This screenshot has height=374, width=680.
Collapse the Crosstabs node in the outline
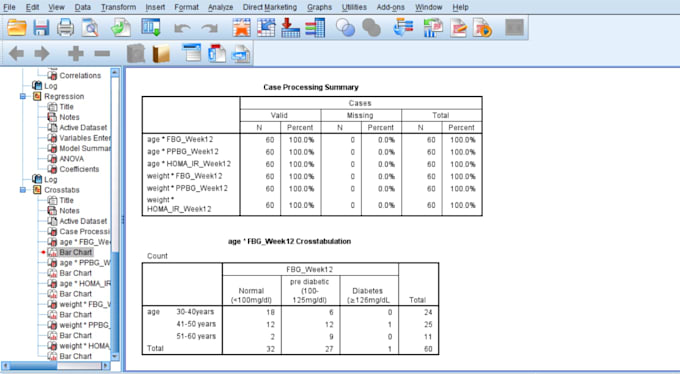click(x=23, y=190)
